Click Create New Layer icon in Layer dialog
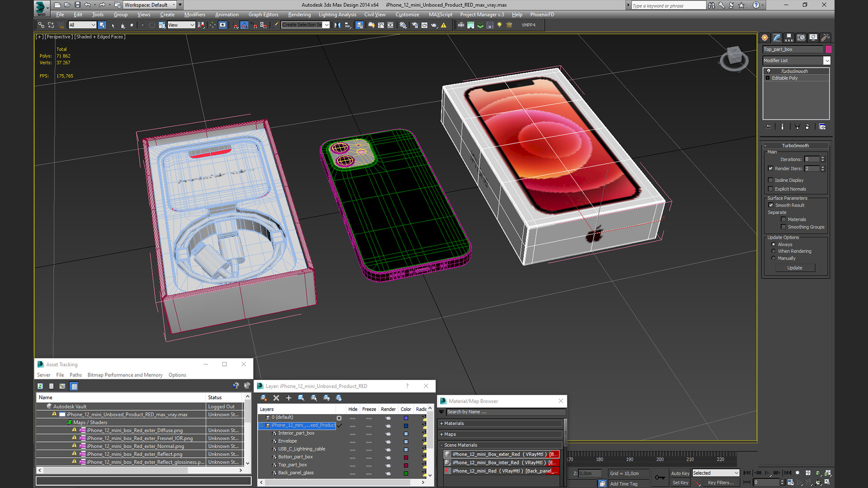Image resolution: width=868 pixels, height=488 pixels. point(264,398)
